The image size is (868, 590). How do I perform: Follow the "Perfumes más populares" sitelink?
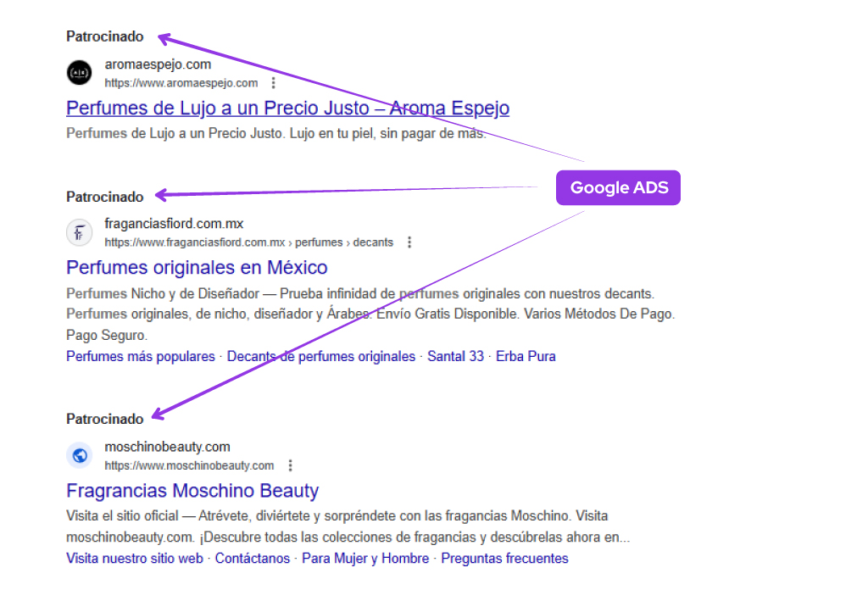(141, 357)
